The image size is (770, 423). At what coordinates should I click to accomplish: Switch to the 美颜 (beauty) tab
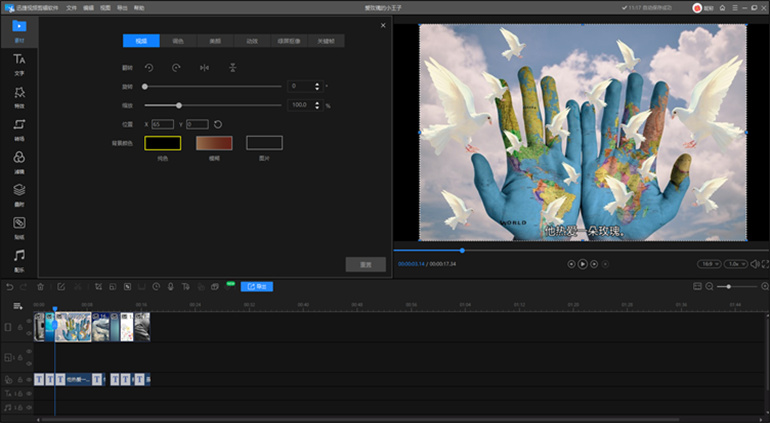[x=215, y=41]
